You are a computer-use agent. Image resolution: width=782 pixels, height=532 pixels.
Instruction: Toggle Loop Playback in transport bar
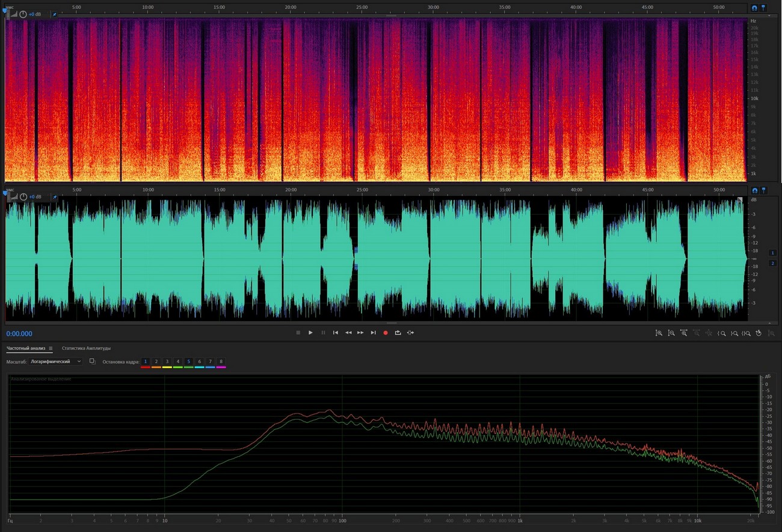[398, 332]
